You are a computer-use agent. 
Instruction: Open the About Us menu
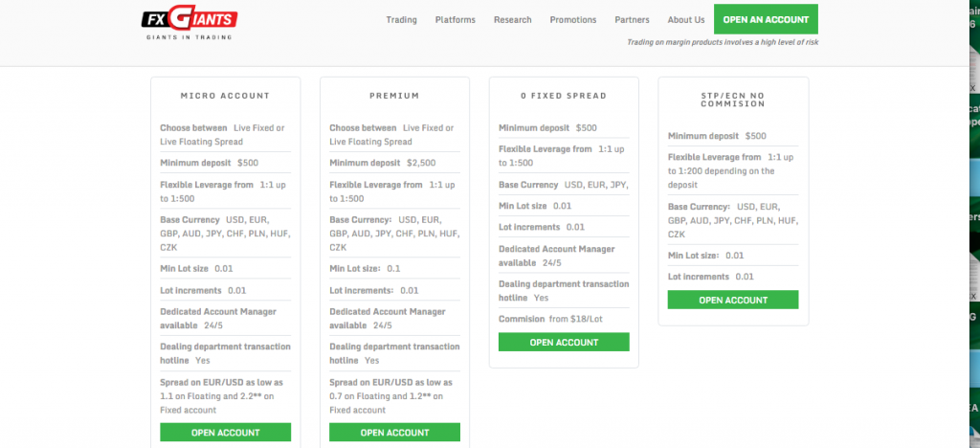pos(685,20)
